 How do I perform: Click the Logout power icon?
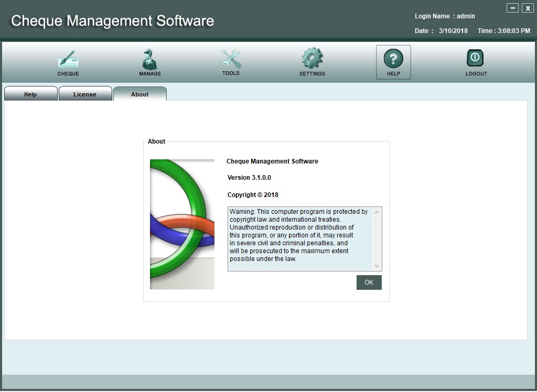[476, 59]
